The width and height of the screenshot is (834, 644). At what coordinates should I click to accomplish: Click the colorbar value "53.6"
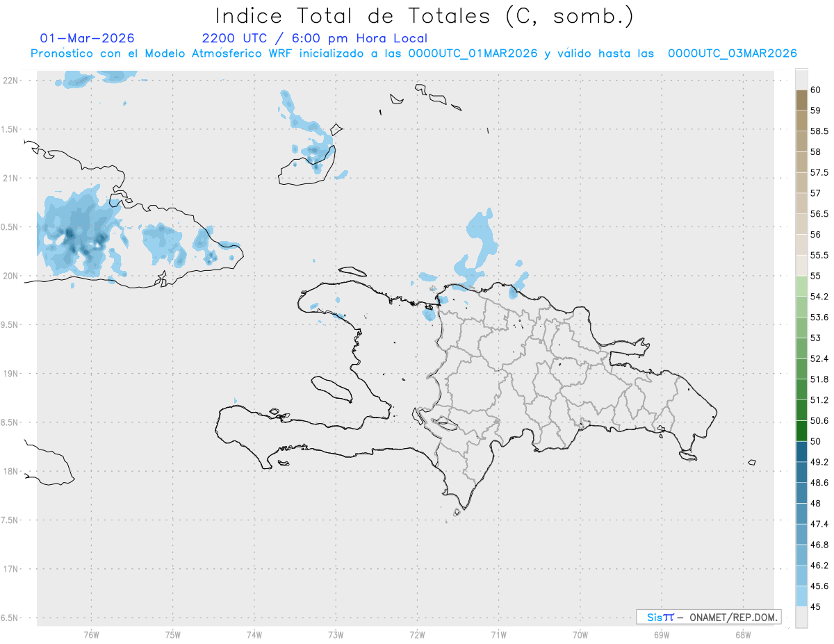[819, 317]
